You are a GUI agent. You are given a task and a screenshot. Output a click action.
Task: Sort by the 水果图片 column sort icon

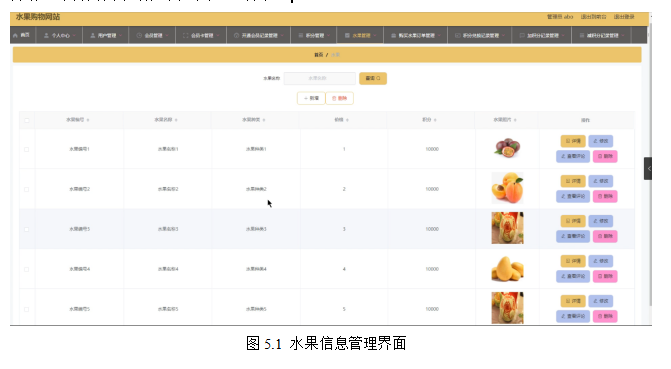[x=515, y=120]
